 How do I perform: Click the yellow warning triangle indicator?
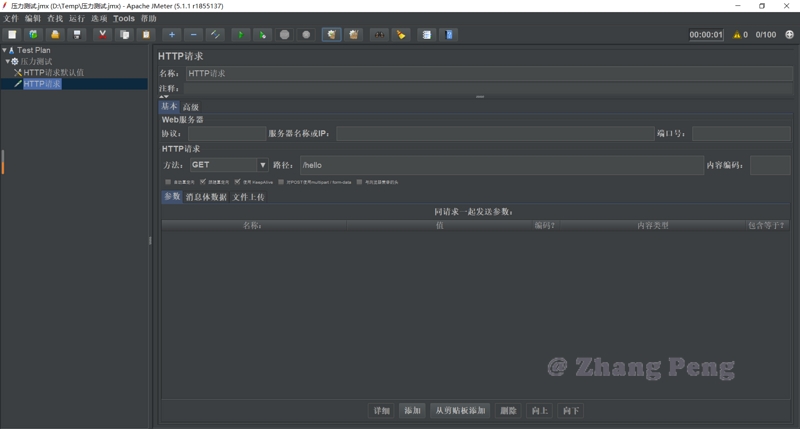(738, 35)
